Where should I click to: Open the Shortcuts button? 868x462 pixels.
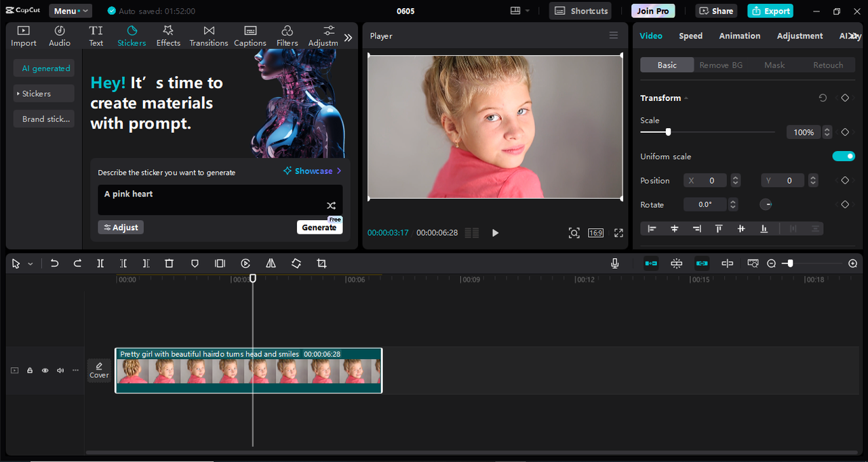[x=580, y=11]
